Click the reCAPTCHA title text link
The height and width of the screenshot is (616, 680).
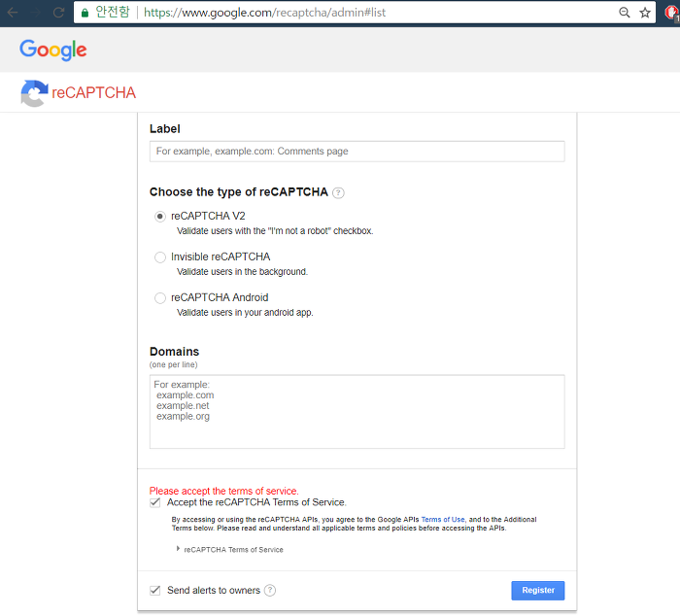coord(93,93)
